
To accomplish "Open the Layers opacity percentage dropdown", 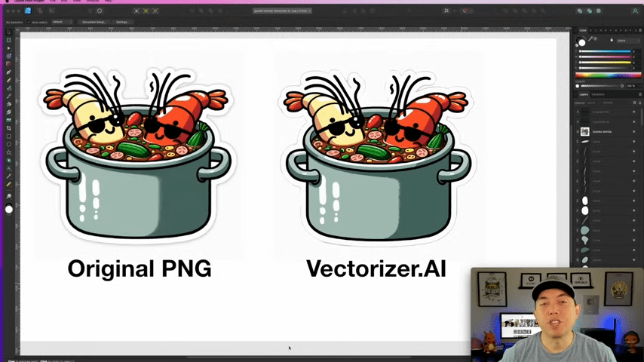I will click(590, 103).
